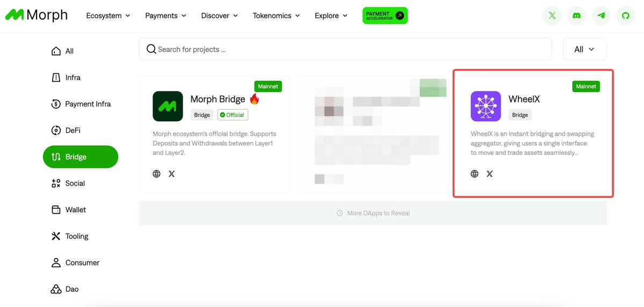Click the More DApps to Reveal bar

point(373,213)
